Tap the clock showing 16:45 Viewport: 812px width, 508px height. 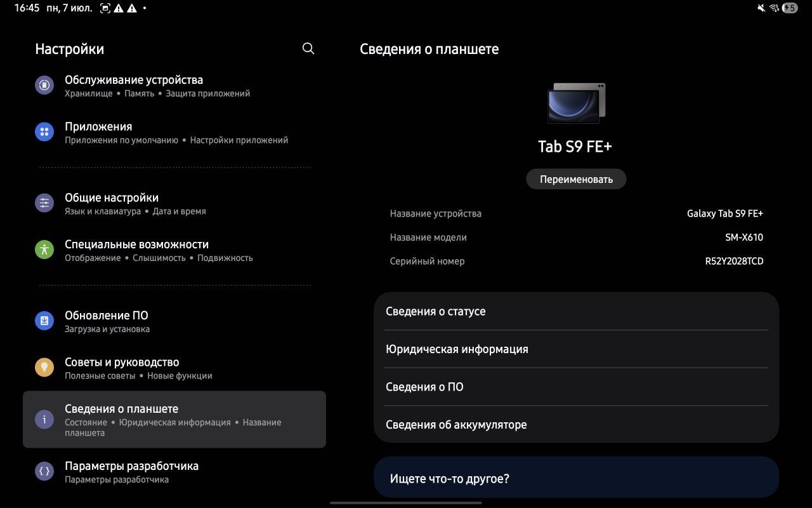27,8
